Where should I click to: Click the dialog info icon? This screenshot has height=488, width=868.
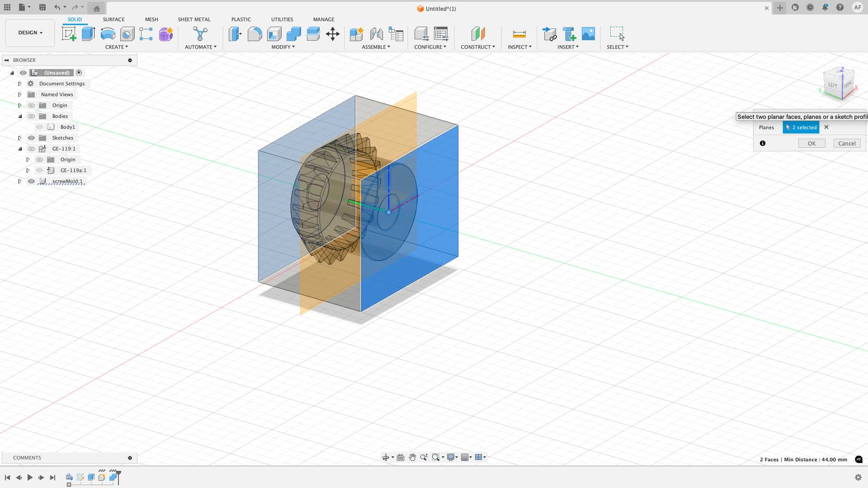[763, 143]
